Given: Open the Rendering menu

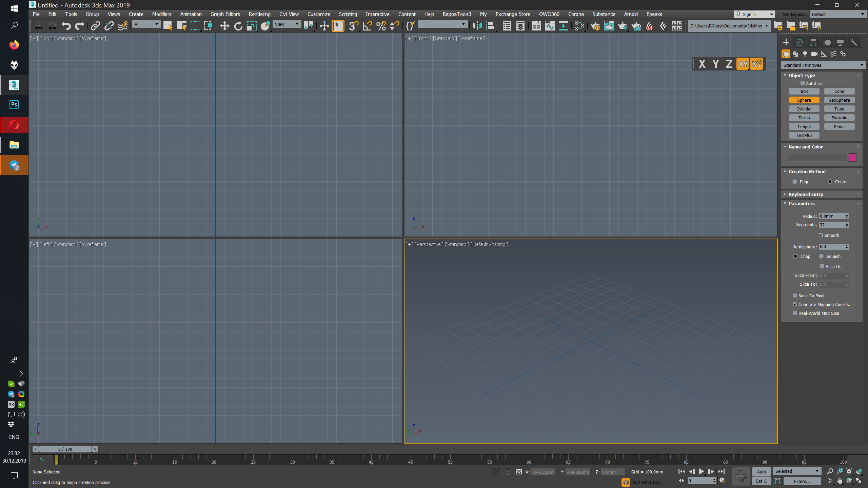Looking at the screenshot, I should pos(259,14).
